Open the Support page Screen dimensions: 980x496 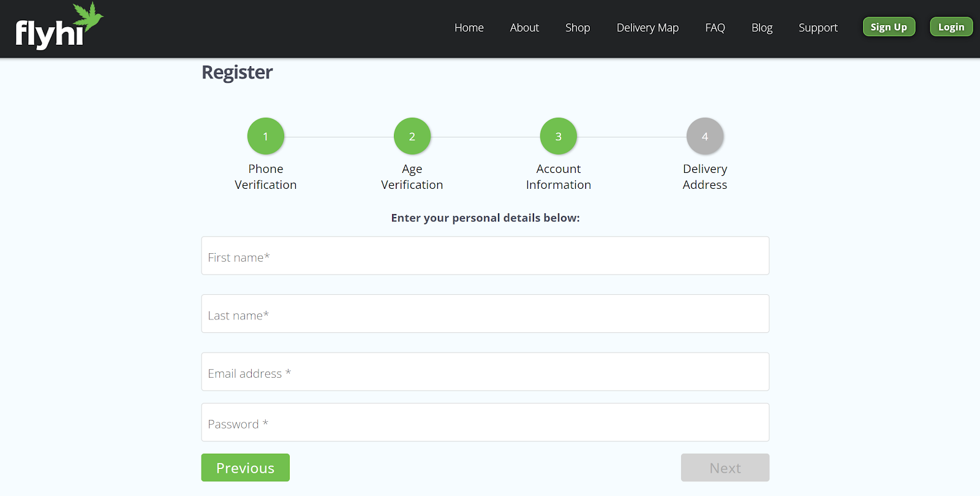[x=818, y=28]
